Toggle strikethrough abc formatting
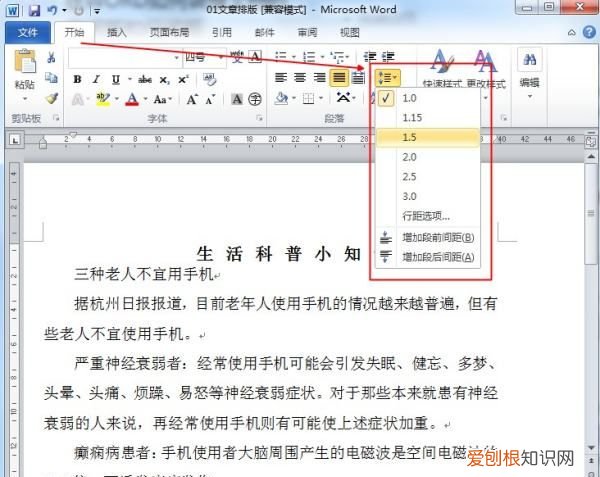This screenshot has height=477, width=600. pos(145,79)
